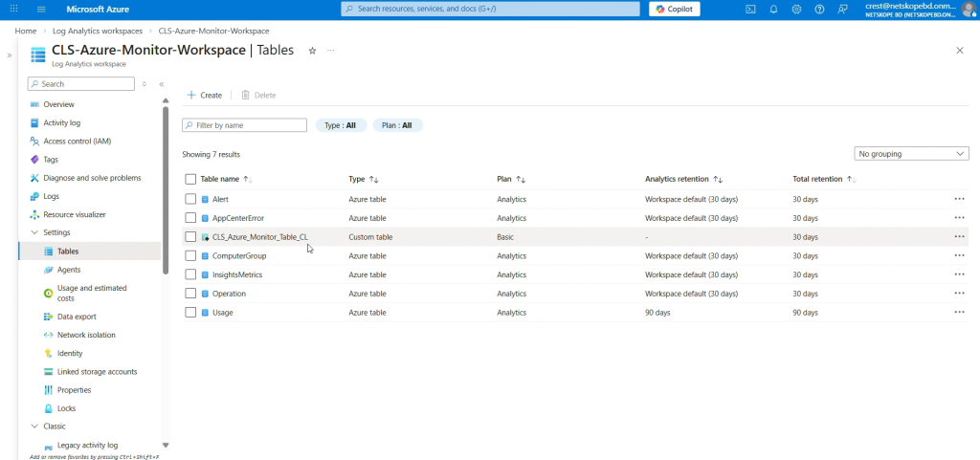Open ellipsis menu for Alert row
980x460 pixels.
959,199
